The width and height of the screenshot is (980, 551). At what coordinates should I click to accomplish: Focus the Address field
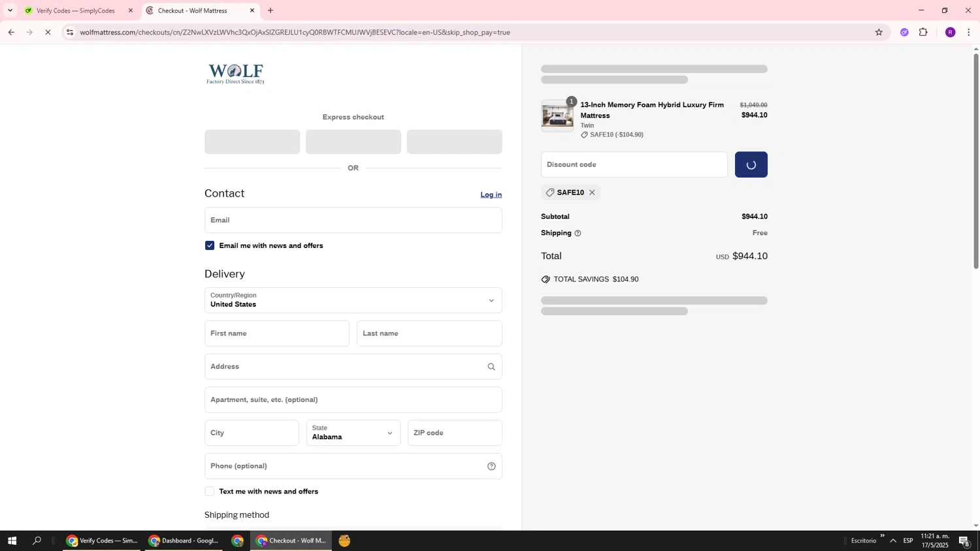353,367
